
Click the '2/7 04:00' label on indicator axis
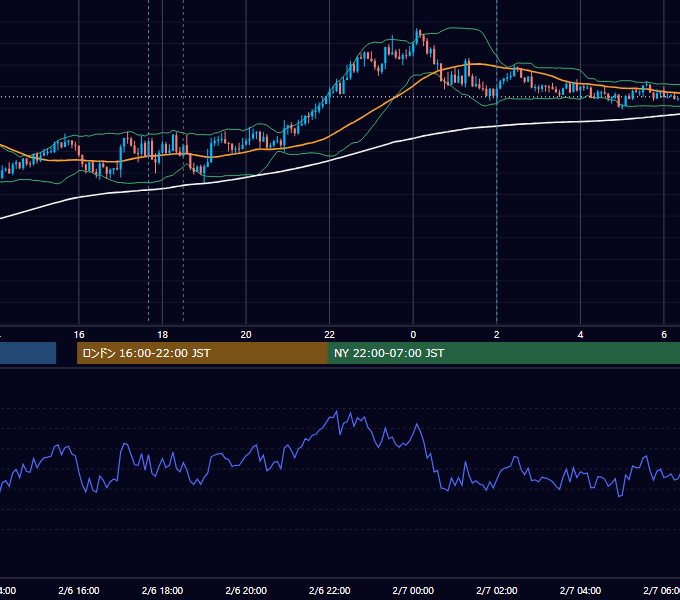[x=580, y=590]
